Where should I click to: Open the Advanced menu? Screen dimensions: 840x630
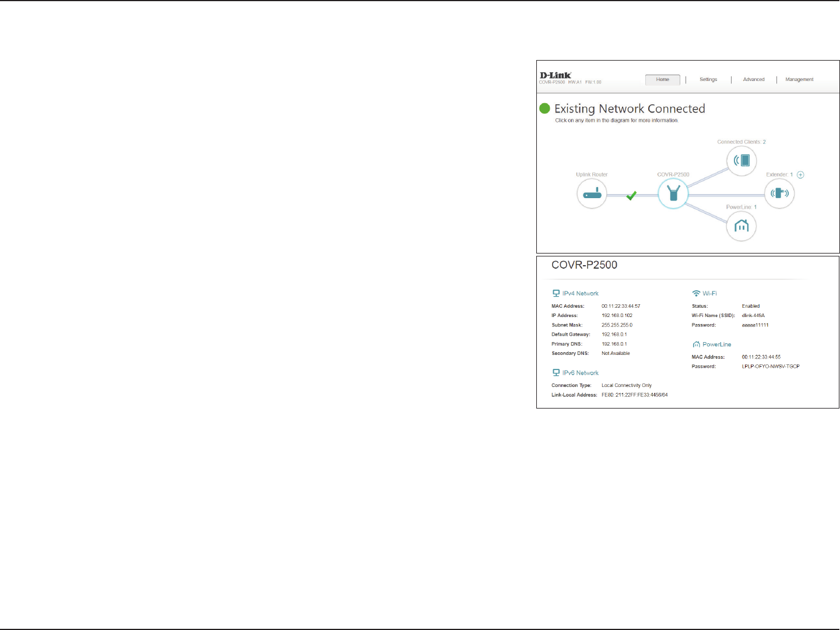(754, 80)
